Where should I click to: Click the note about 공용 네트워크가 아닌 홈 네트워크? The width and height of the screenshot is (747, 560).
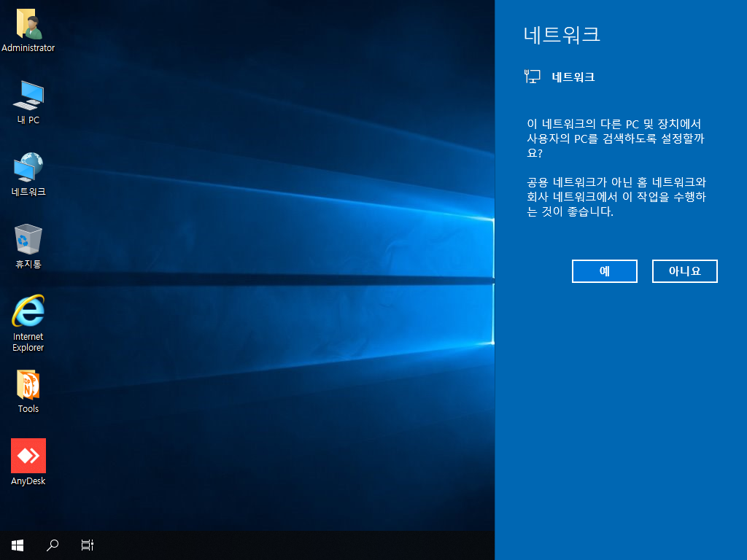point(616,197)
